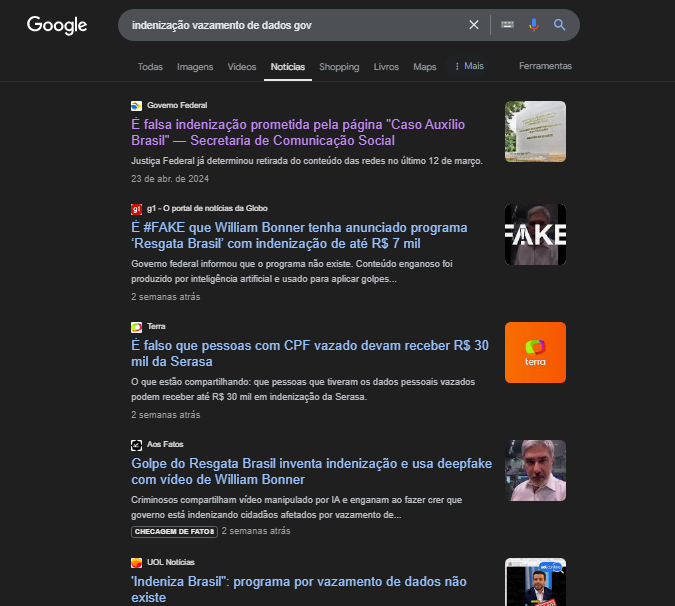This screenshot has width=675, height=606.
Task: Open the Governo Federal building thumbnail
Action: coord(536,132)
